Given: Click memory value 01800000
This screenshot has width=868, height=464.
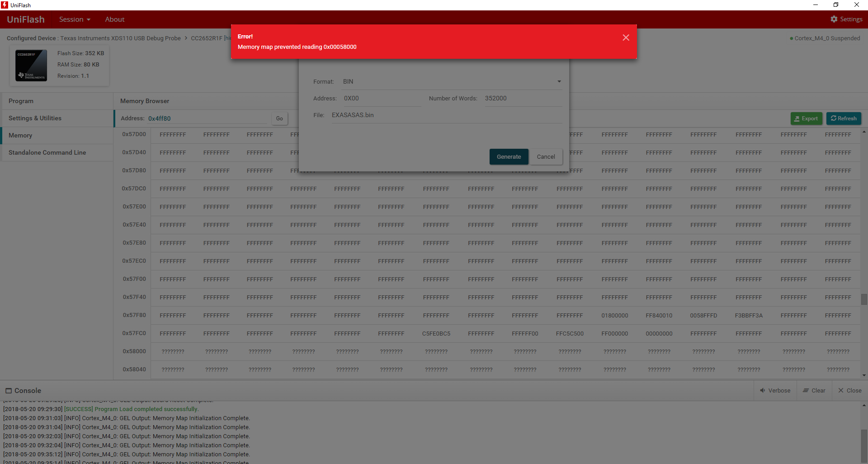Looking at the screenshot, I should click(x=614, y=315).
